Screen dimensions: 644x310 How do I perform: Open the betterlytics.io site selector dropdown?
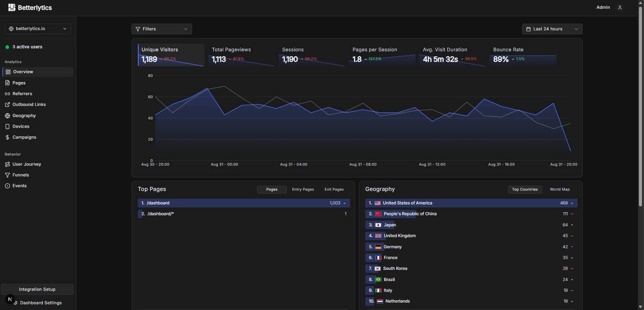point(38,29)
